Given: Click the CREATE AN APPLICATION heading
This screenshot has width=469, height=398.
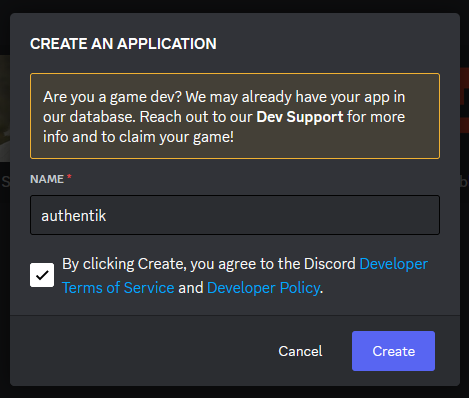Looking at the screenshot, I should pyautogui.click(x=123, y=44).
